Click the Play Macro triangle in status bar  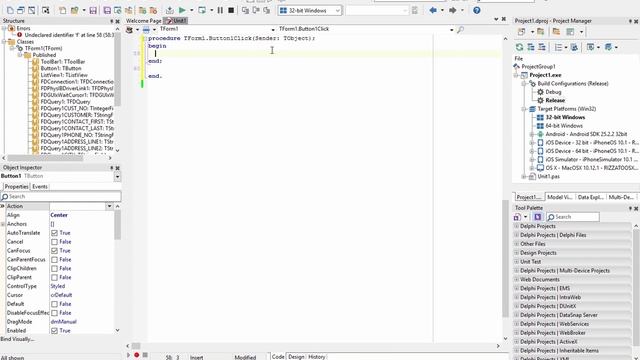(x=129, y=355)
